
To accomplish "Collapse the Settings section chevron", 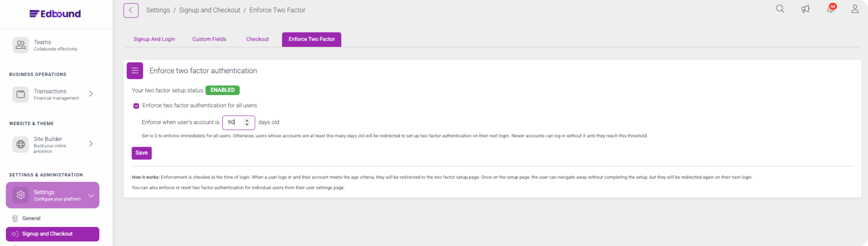I will coord(91,195).
